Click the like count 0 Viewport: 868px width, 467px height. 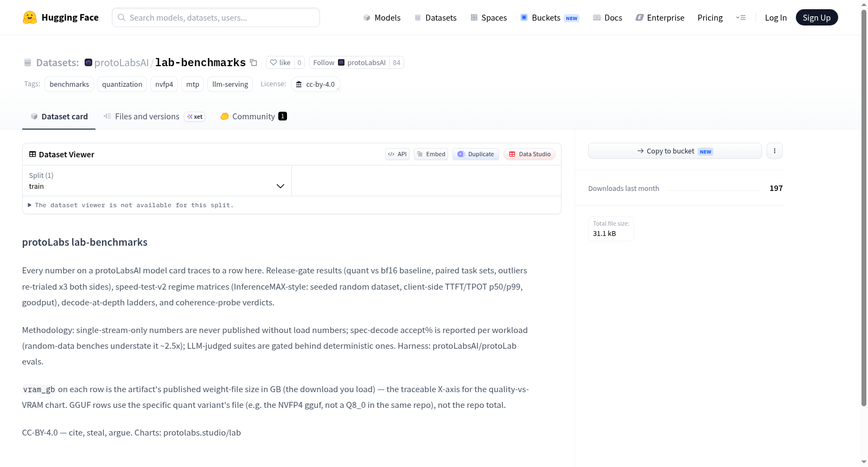299,62
